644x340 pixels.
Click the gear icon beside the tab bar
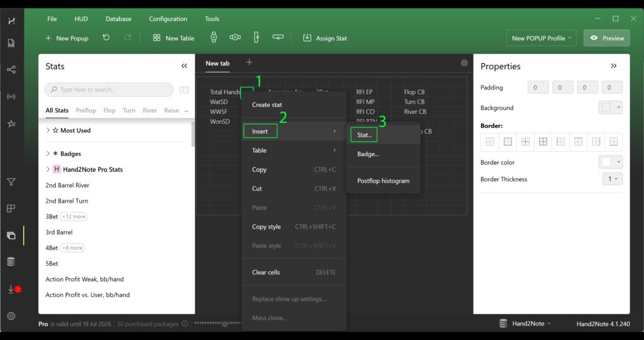[464, 63]
